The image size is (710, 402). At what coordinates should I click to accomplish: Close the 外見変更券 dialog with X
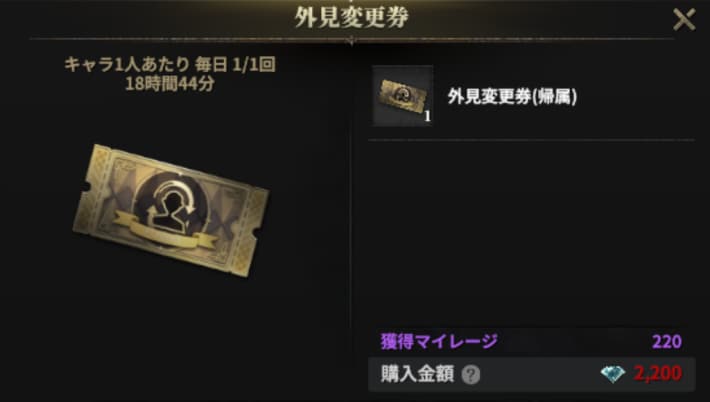click(684, 19)
